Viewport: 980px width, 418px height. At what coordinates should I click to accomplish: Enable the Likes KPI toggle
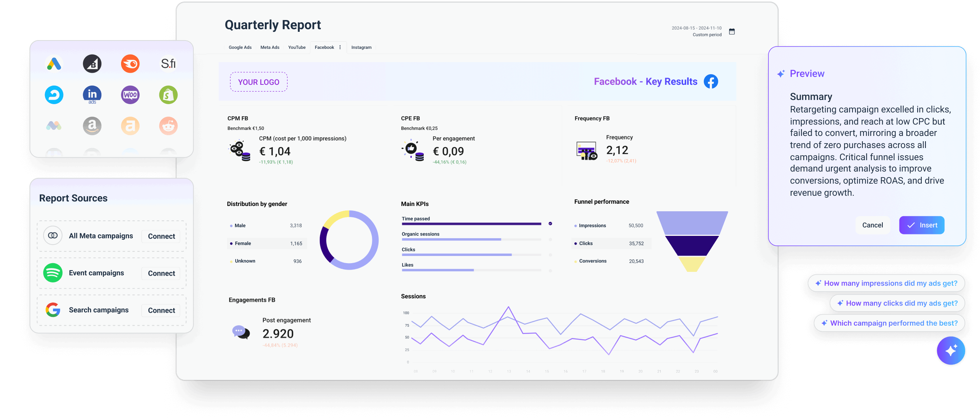(550, 271)
